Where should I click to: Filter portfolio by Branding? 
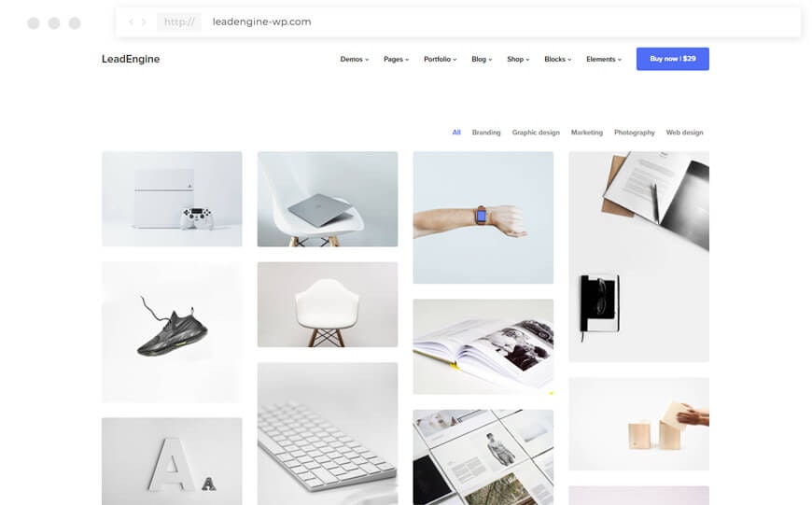(x=486, y=133)
